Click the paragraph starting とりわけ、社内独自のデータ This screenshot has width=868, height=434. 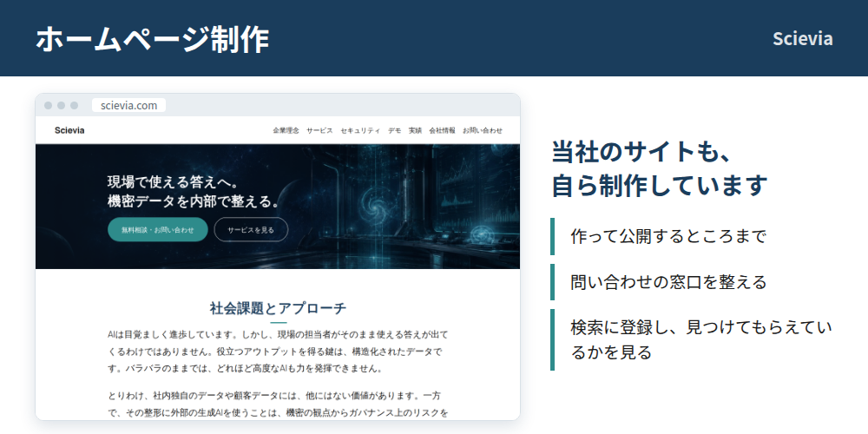pos(279,404)
